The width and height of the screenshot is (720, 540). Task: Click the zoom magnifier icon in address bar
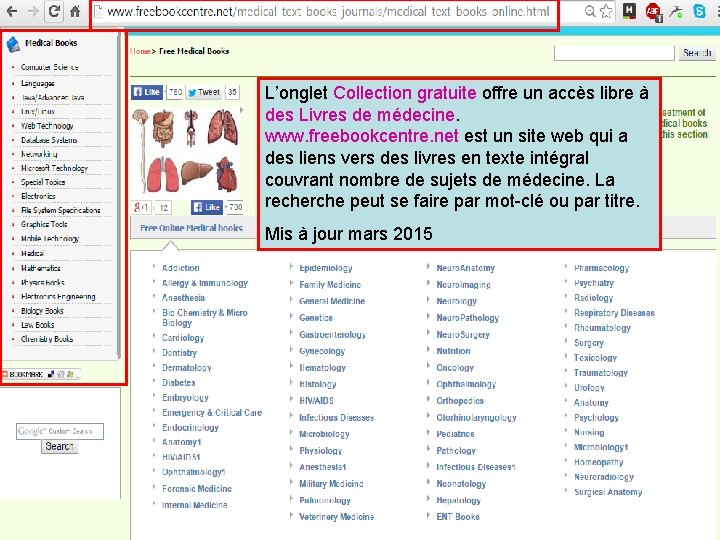pos(590,11)
